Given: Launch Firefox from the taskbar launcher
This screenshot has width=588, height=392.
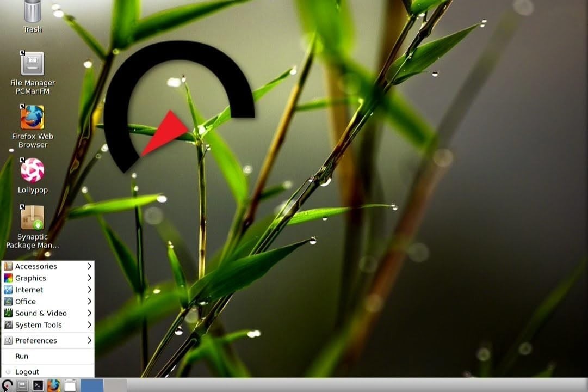Looking at the screenshot, I should click(54, 385).
